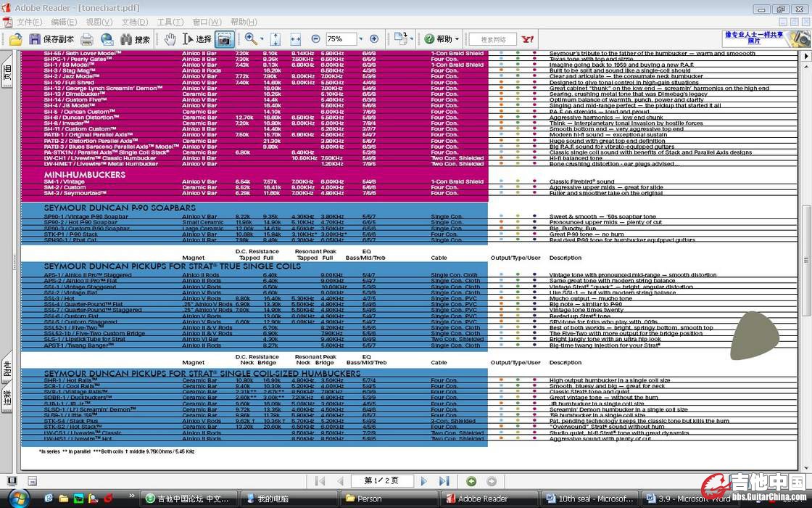Screen dimensions: 812x508
Task: Click the SEYMOUR DUNCAN P-90 SOAPBARS heading
Action: 120,208
